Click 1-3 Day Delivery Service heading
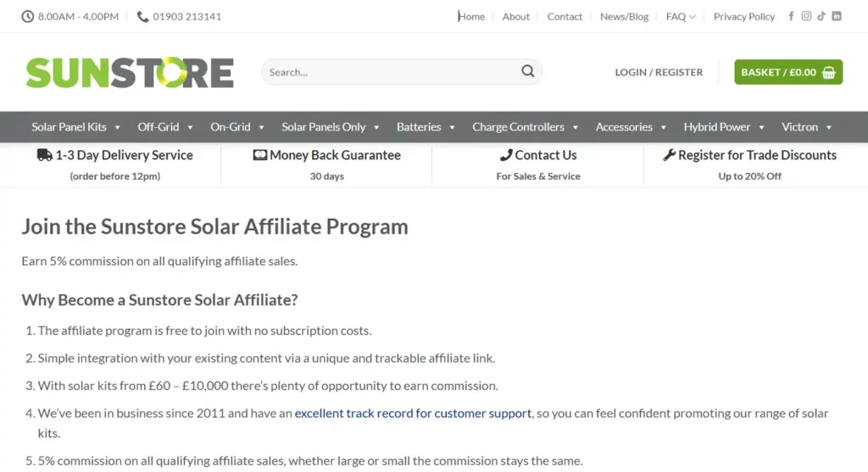Image resolution: width=868 pixels, height=472 pixels. click(x=124, y=155)
